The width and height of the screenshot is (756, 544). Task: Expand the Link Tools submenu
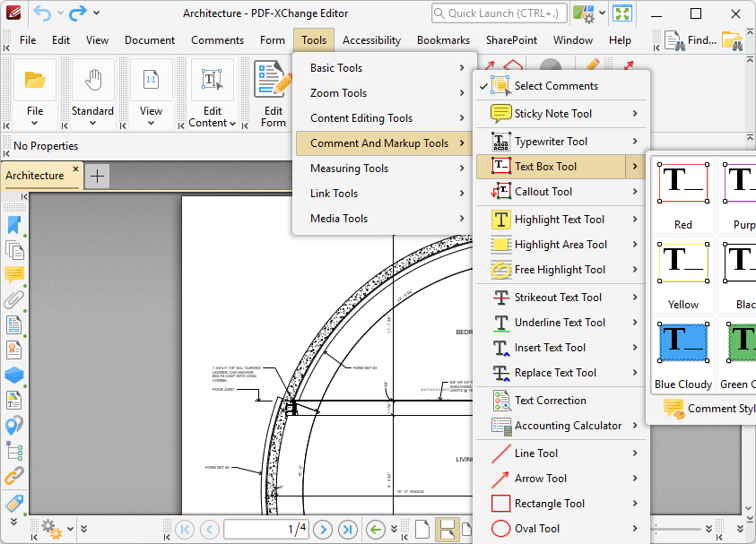coord(384,194)
